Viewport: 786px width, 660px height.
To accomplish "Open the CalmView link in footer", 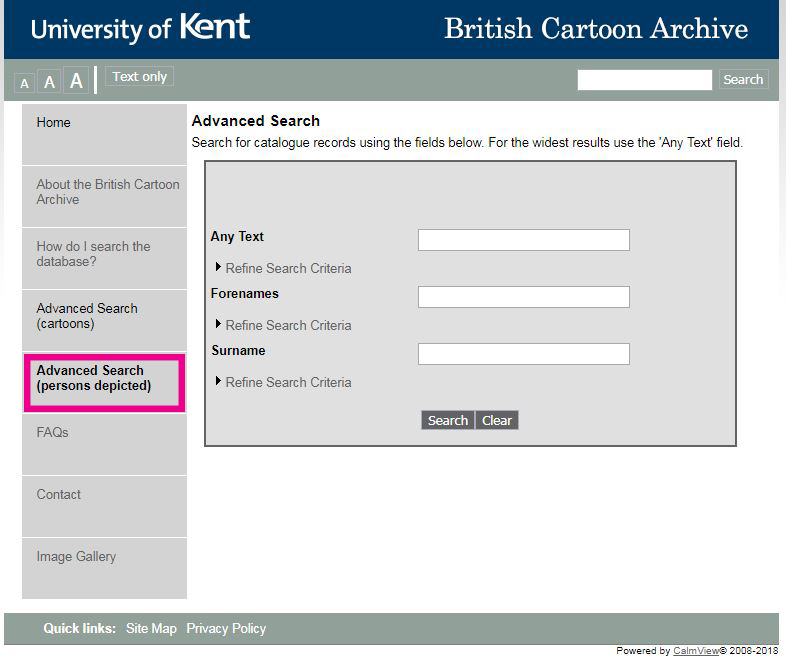I will (x=695, y=651).
